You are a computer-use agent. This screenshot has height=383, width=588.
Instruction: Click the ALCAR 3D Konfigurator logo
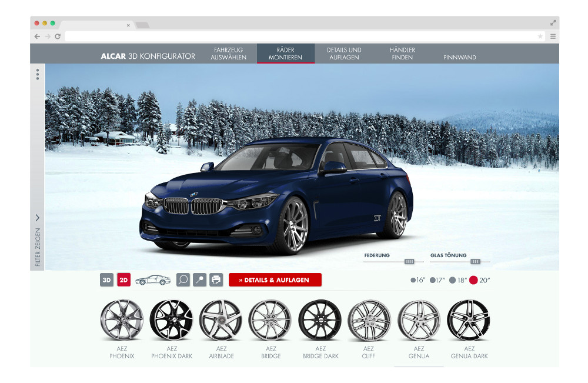[148, 56]
